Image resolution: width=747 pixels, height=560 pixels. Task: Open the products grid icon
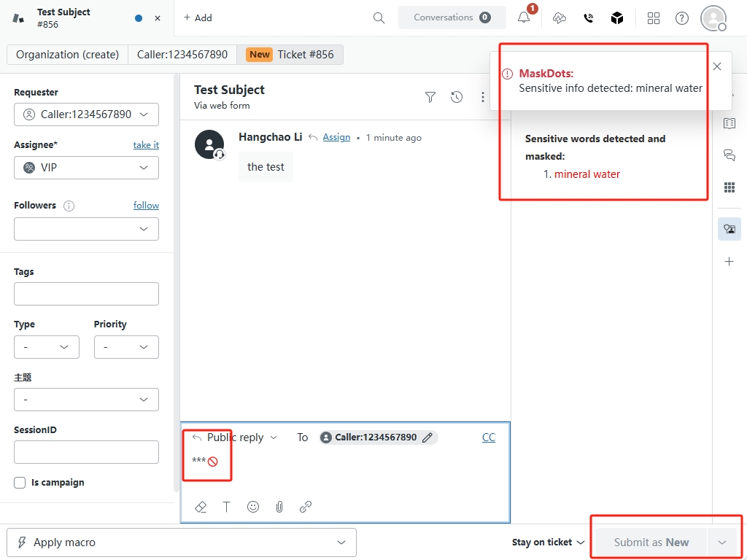pos(653,18)
